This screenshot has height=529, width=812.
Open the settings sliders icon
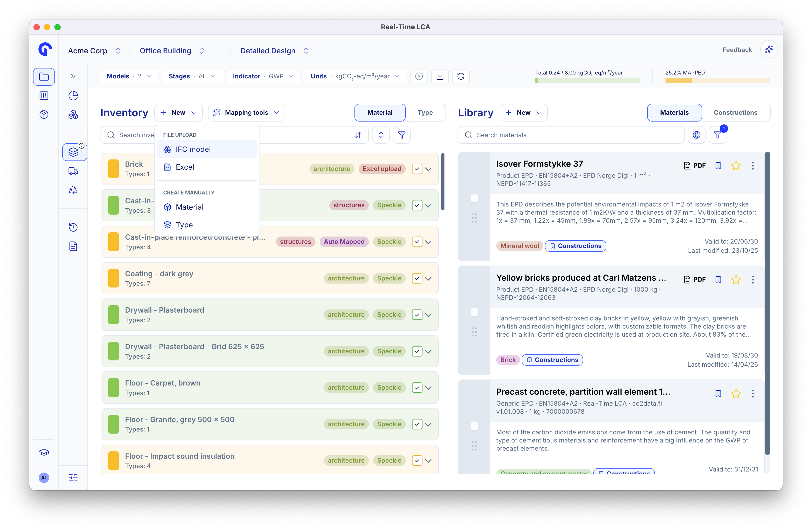[73, 478]
